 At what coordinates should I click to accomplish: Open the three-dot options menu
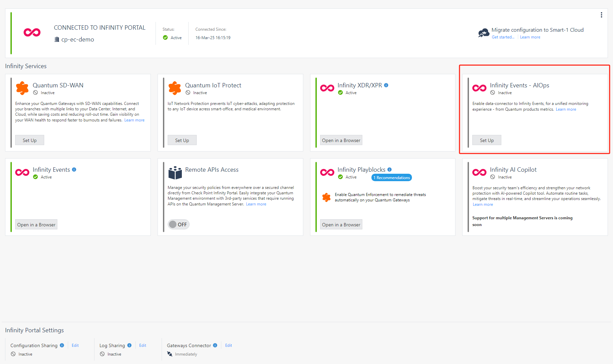tap(601, 15)
